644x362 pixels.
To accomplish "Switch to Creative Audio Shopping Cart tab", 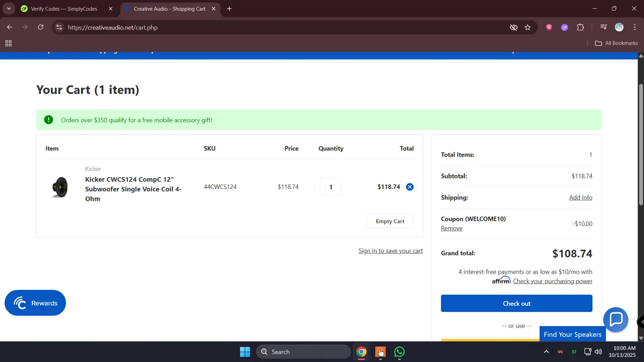I will click(170, 9).
